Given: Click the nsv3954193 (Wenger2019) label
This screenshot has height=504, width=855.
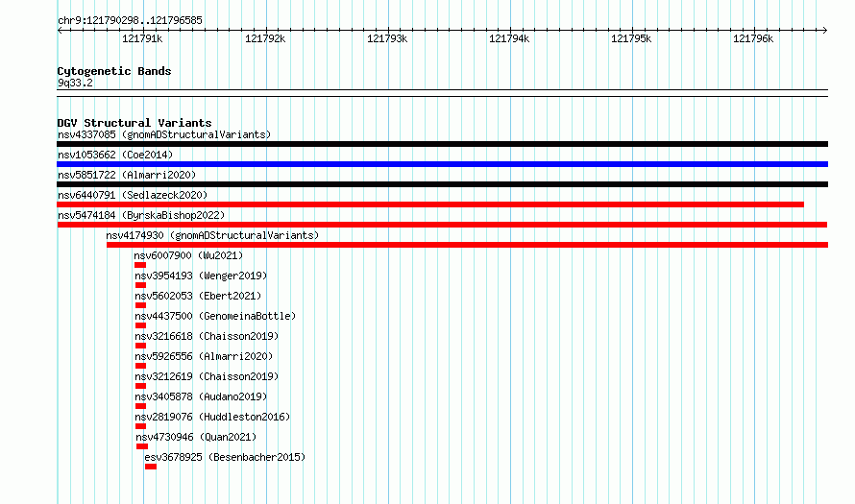Looking at the screenshot, I should [201, 276].
